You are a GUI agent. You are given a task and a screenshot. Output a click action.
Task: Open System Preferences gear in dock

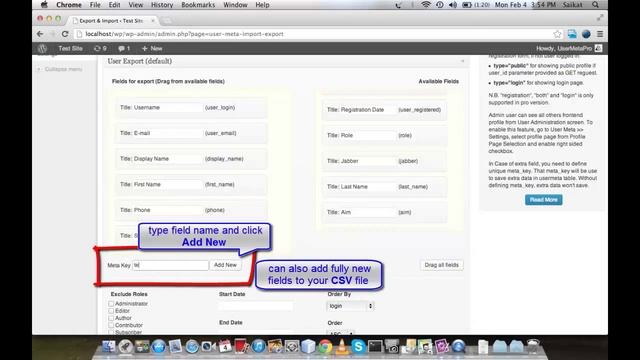(291, 347)
